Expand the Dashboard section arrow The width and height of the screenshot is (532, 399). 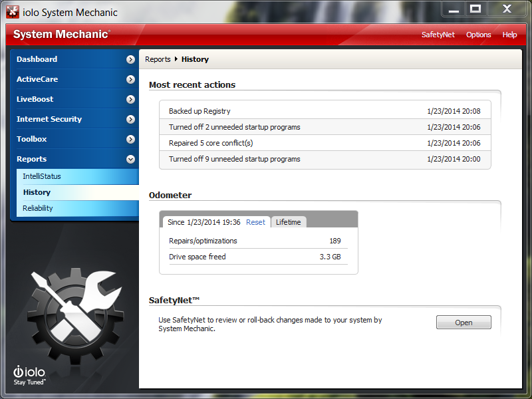point(130,59)
